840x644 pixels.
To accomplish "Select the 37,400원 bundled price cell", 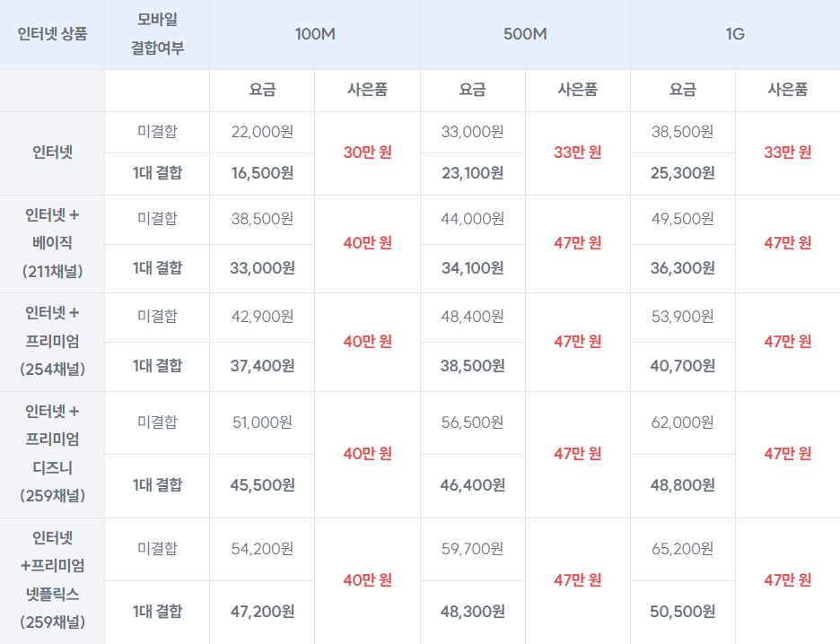I will (262, 366).
